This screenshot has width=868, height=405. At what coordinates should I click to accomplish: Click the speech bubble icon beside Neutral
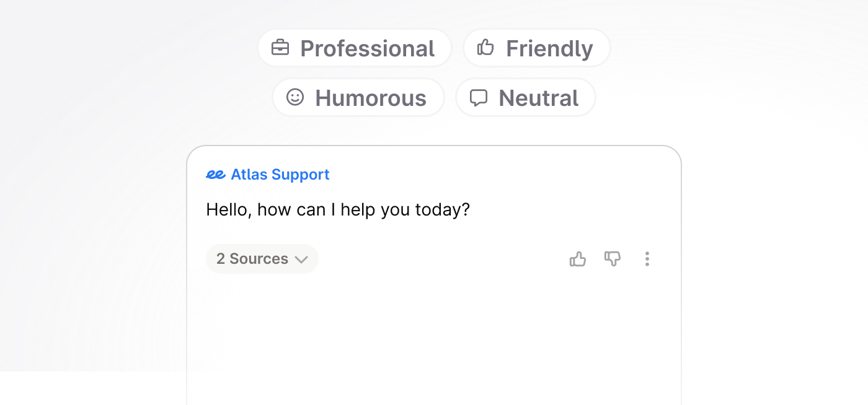click(478, 98)
